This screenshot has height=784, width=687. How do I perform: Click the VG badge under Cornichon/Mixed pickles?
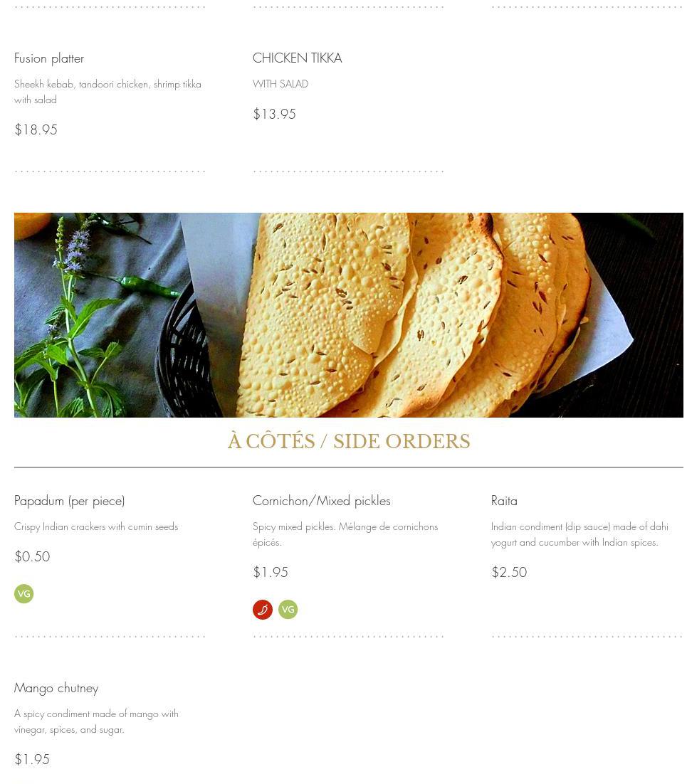[288, 610]
